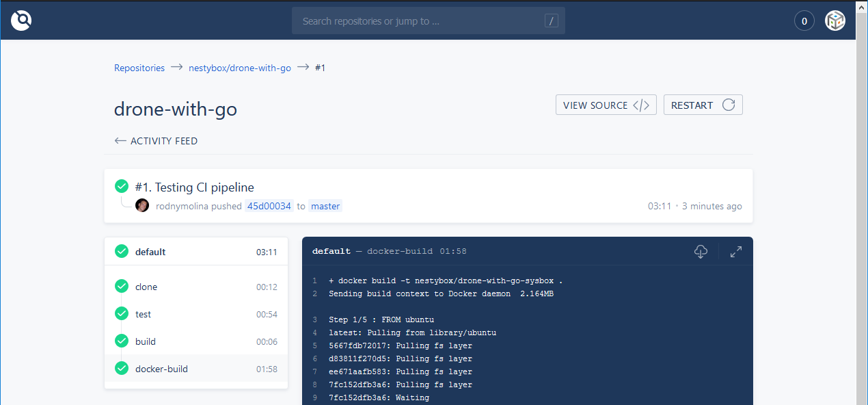868x405 pixels.
Task: Open nestybox/drone-with-go breadcrumb link
Action: click(x=240, y=68)
